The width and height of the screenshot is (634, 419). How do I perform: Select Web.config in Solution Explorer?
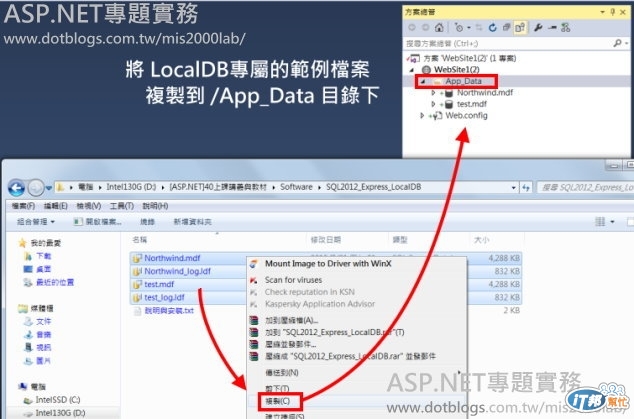[466, 116]
